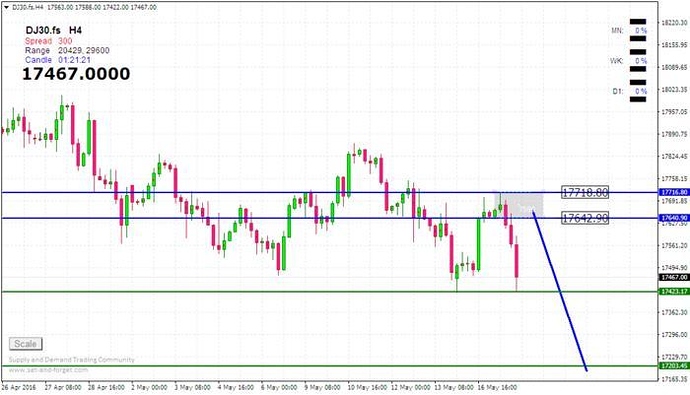The image size is (690, 395).
Task: Click the 18023.35 price axis label
Action: 674,90
